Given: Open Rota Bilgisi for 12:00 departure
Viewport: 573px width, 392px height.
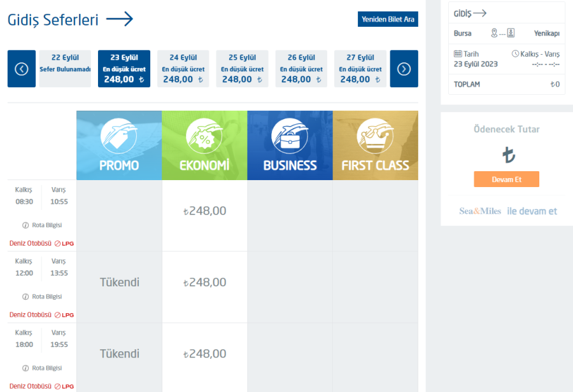Looking at the screenshot, I should point(42,297).
